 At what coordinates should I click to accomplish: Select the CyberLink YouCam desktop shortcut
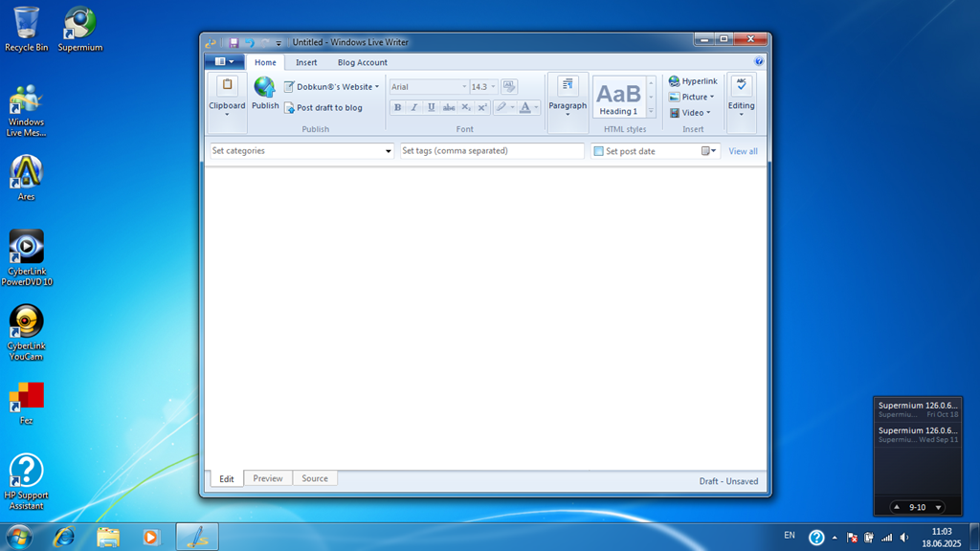[x=26, y=332]
